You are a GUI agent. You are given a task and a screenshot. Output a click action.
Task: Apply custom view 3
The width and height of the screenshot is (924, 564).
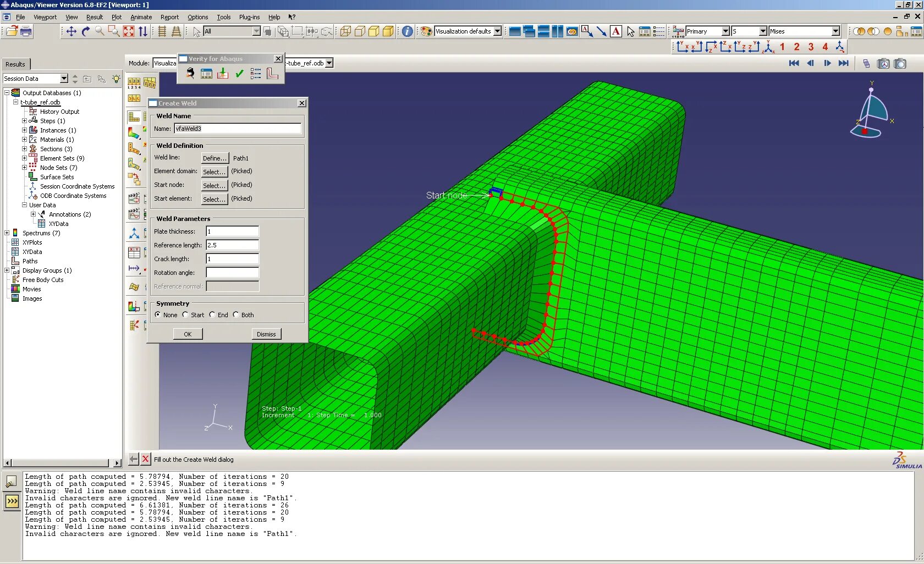click(x=811, y=47)
